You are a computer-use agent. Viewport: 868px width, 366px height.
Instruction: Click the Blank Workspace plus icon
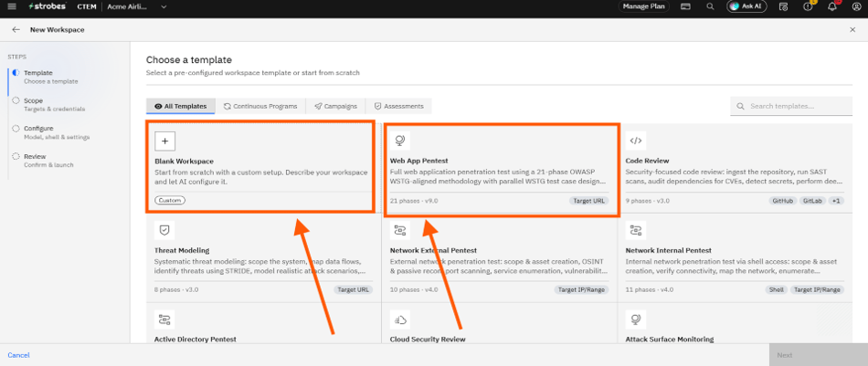coord(165,141)
